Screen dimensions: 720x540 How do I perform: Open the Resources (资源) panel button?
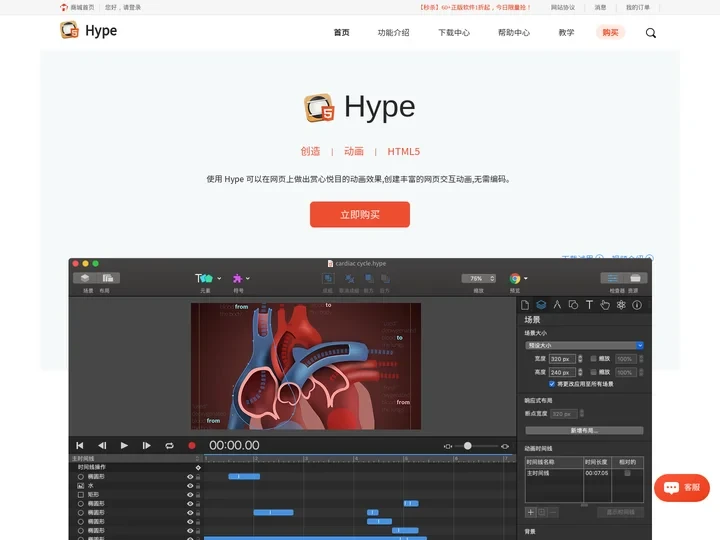point(636,278)
